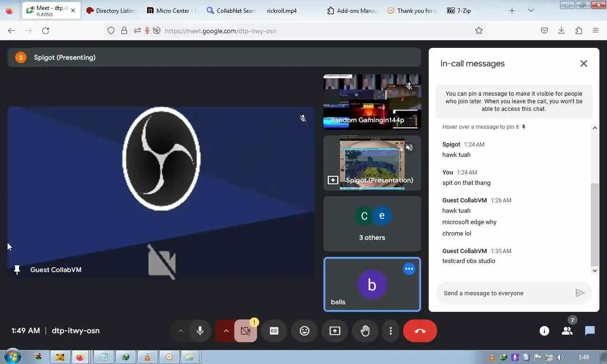Screen dimensions: 607x364
Task: Click the present screen button
Action: click(335, 331)
